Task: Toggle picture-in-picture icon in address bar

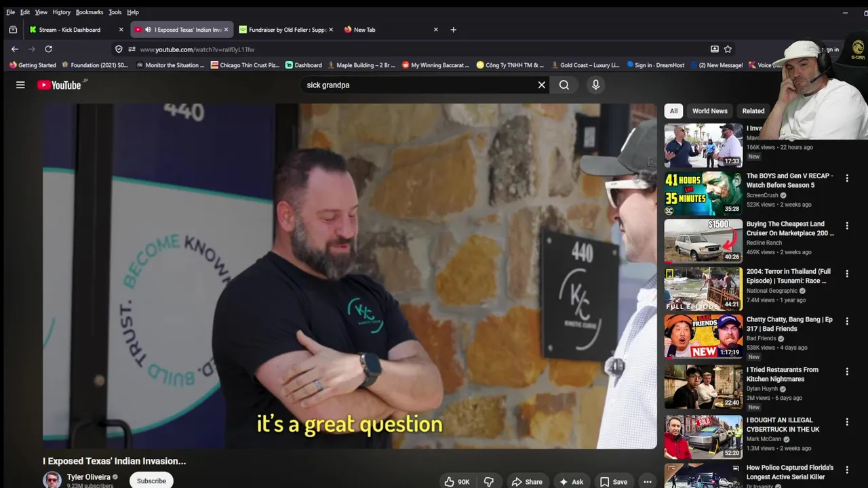Action: point(714,49)
